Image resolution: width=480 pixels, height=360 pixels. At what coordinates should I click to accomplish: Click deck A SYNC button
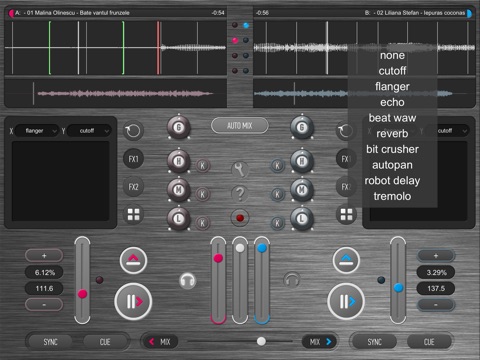click(x=50, y=342)
